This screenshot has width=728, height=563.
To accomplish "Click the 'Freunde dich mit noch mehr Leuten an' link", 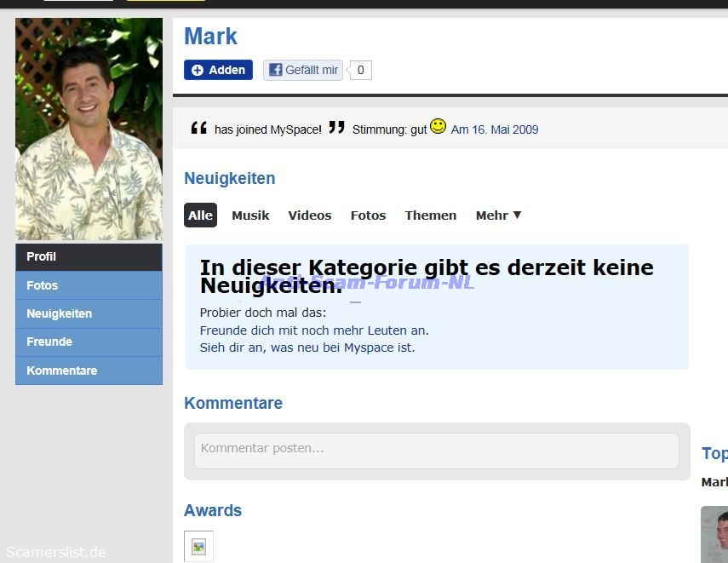I will 314,330.
